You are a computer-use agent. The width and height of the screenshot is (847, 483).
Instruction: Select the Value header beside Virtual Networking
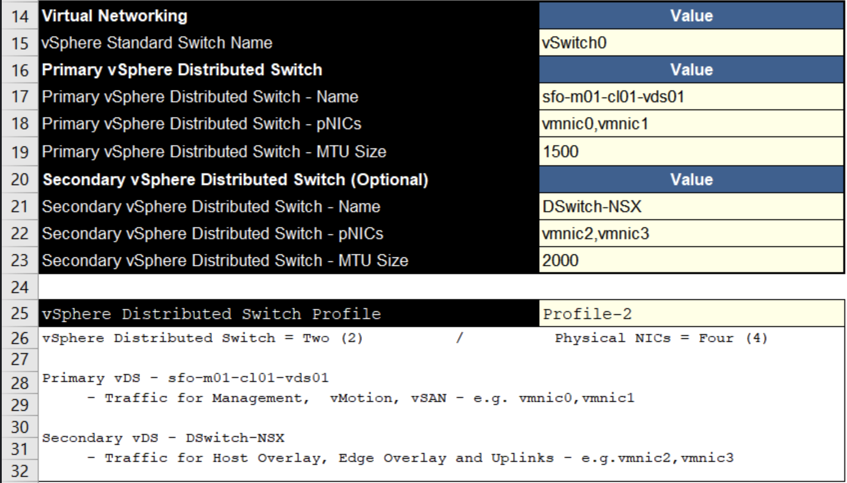click(690, 16)
